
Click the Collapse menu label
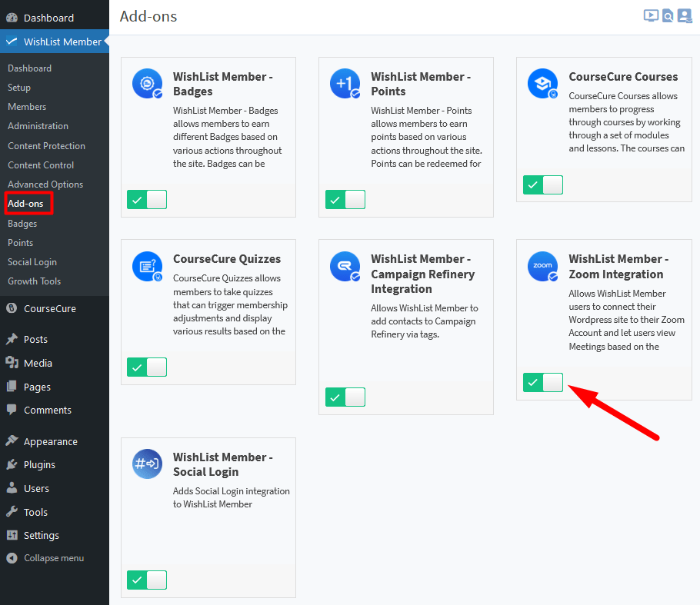(x=54, y=558)
